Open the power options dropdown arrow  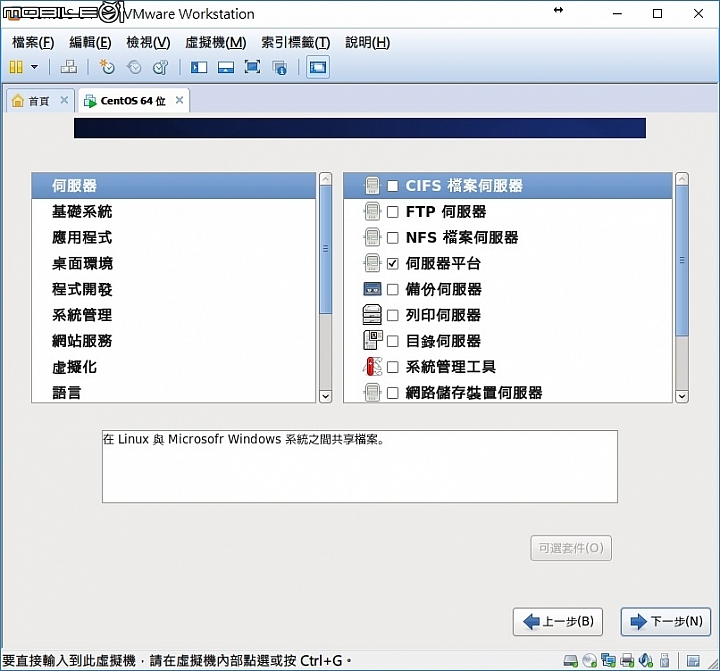pos(34,67)
